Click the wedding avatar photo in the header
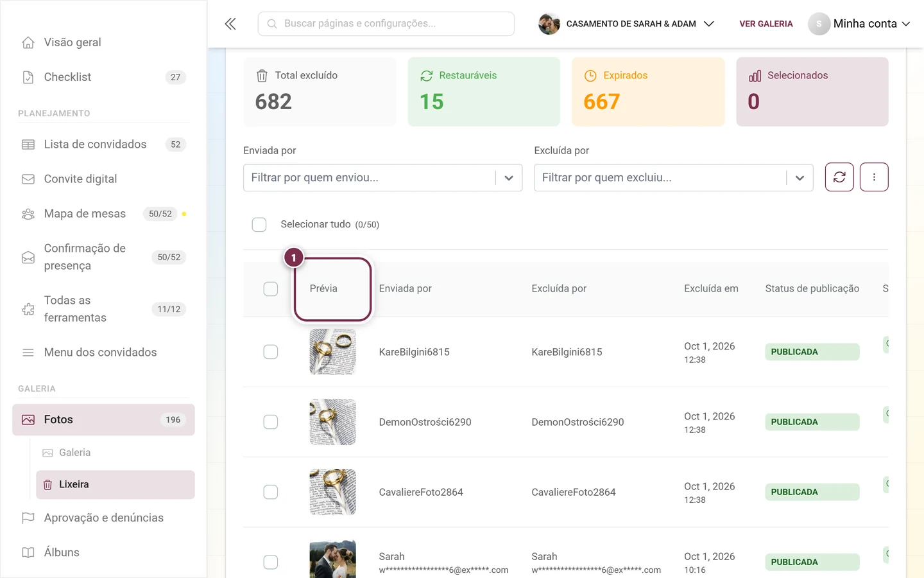 tap(549, 24)
